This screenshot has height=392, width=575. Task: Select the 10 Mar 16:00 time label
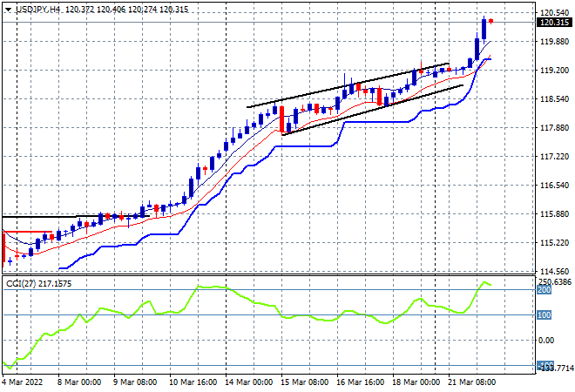[193, 382]
